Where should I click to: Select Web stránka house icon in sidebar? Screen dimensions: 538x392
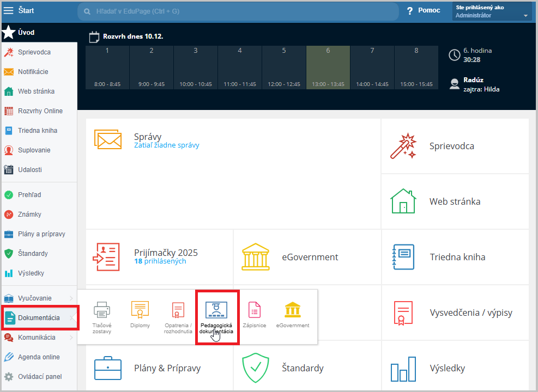pos(9,91)
